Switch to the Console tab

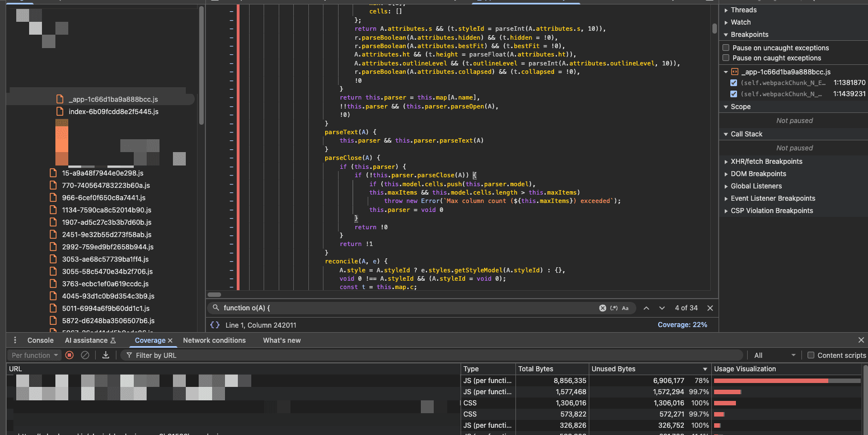pyautogui.click(x=39, y=340)
